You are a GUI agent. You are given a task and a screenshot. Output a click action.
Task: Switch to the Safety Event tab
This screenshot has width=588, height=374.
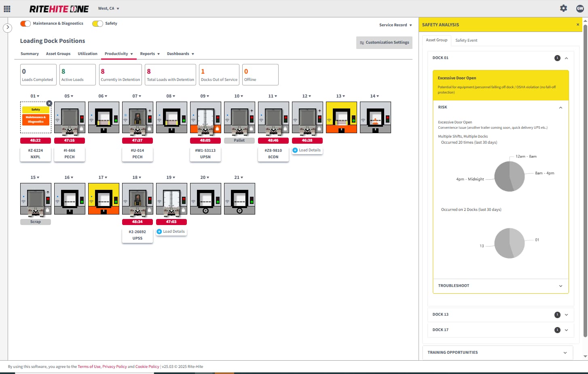point(466,40)
